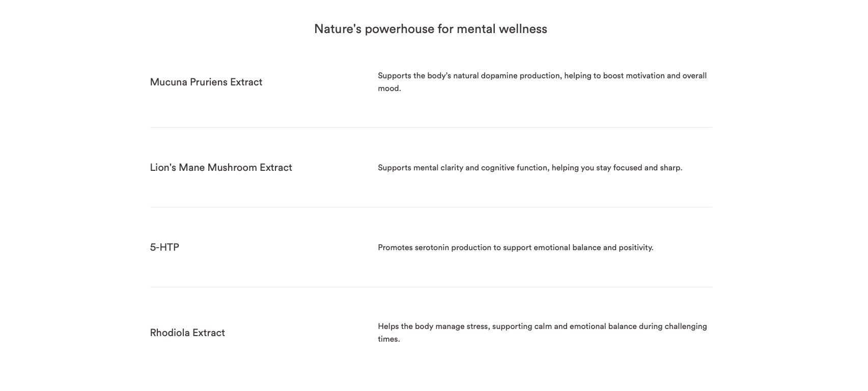The height and width of the screenshot is (391, 868).
Task: Click the word "times." ending the Rhodiola description
Action: point(388,339)
